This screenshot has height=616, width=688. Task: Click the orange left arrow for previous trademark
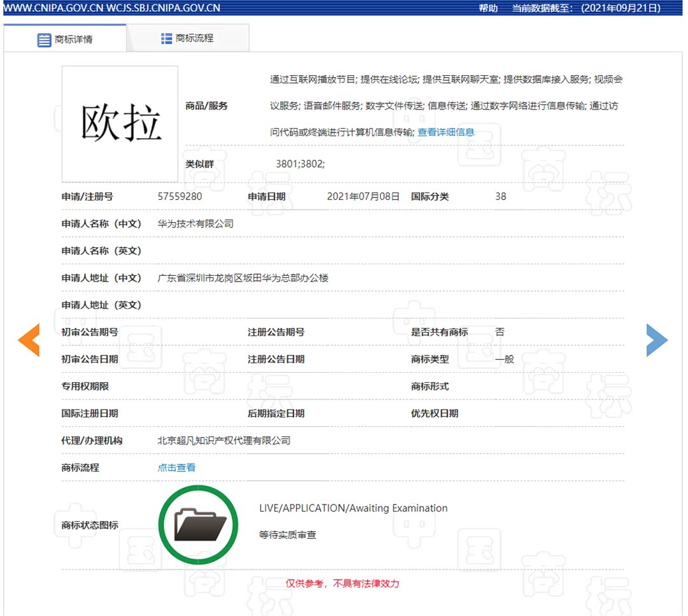click(x=29, y=340)
